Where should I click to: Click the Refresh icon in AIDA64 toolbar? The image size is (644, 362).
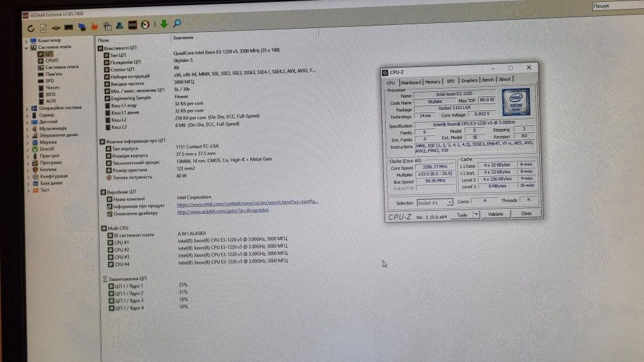point(31,28)
